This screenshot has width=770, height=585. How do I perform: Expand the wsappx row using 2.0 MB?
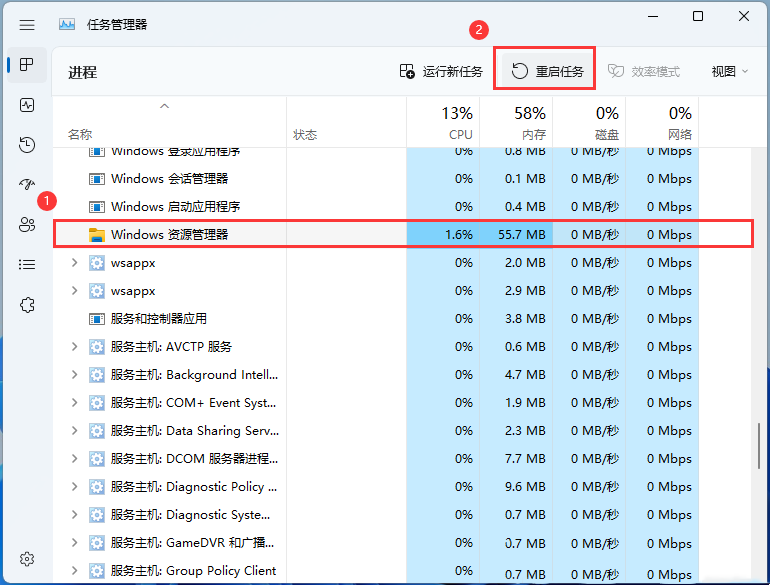(x=75, y=263)
